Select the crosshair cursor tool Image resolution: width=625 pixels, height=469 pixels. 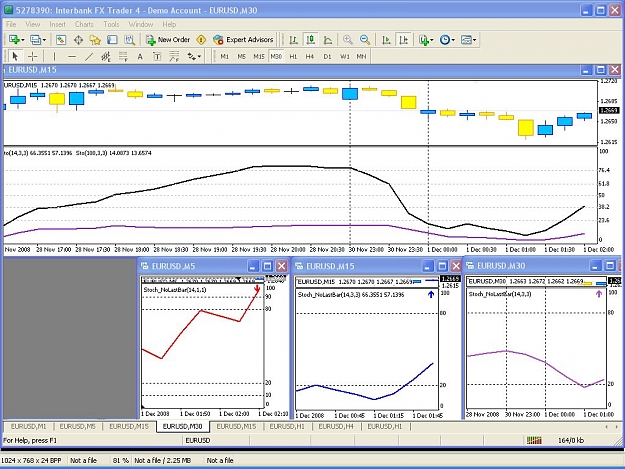click(x=33, y=57)
